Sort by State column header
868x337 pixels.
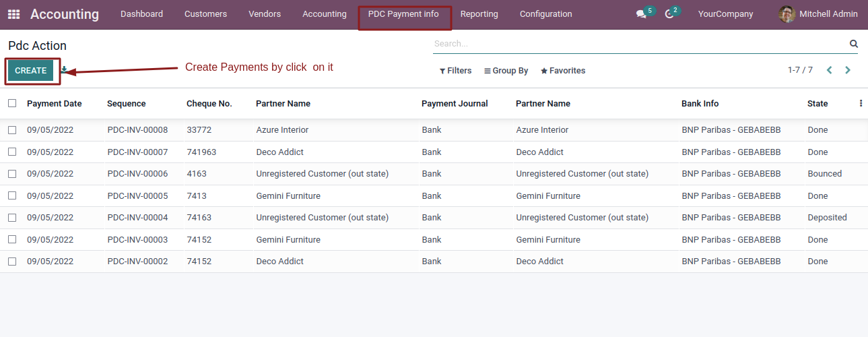(817, 104)
